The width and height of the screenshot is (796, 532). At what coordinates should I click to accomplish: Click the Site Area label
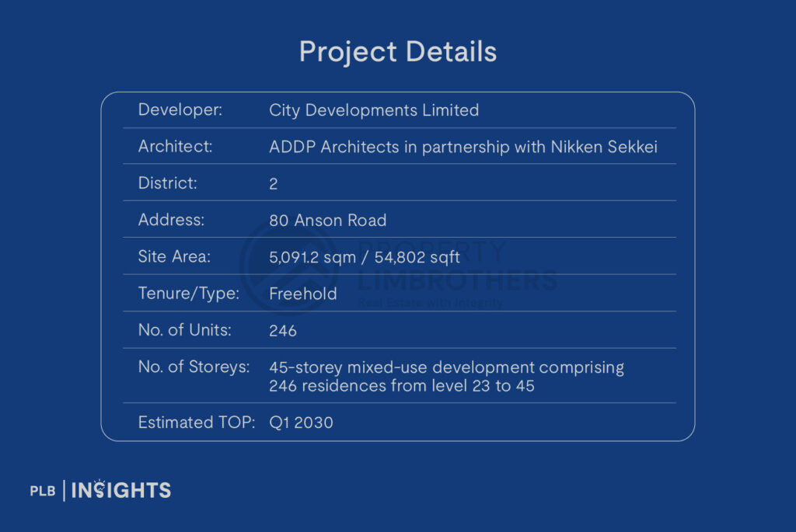[x=175, y=256]
